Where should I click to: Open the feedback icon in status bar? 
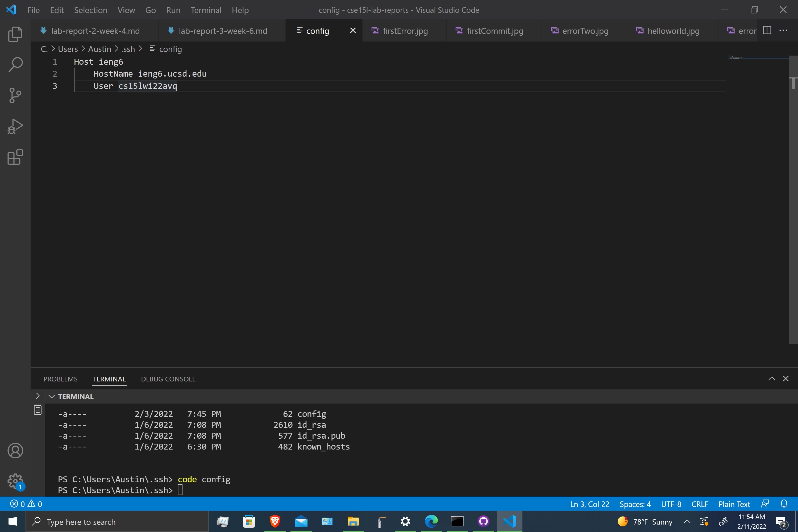pos(765,504)
